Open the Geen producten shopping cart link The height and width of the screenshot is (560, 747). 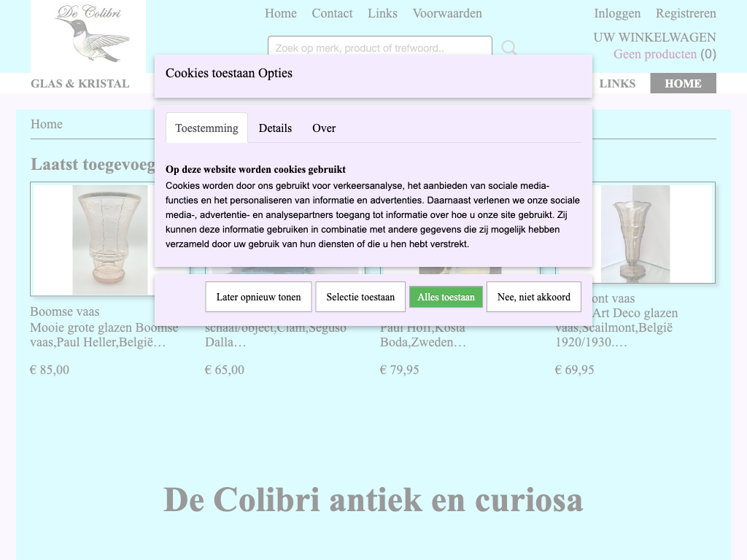pyautogui.click(x=654, y=54)
